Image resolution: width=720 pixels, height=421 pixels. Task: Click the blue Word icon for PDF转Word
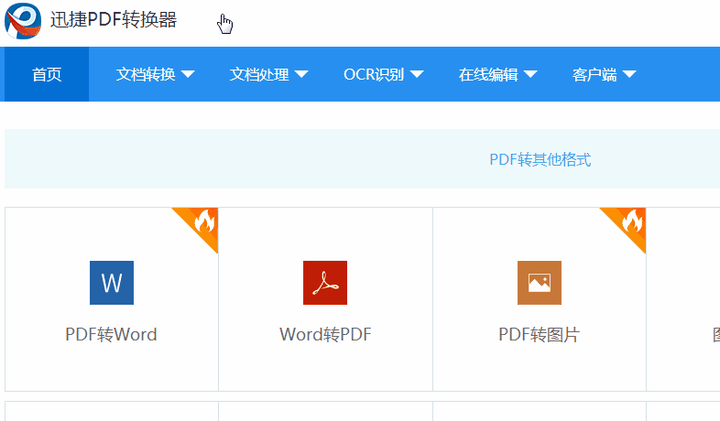tap(112, 283)
